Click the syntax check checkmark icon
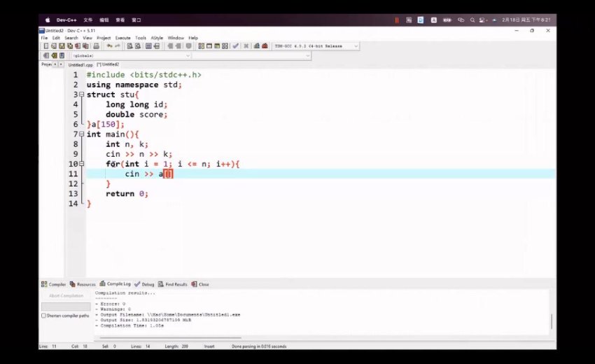Screen dimensions: 595x364 pyautogui.click(x=236, y=46)
